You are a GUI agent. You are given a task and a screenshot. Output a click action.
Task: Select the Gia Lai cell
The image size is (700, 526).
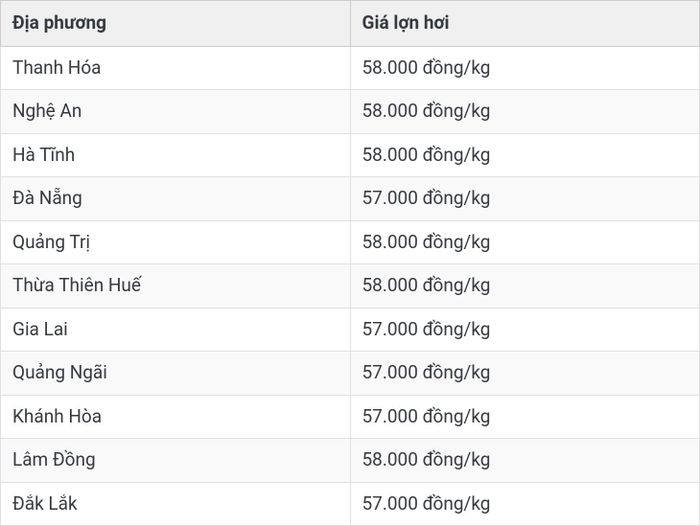coord(175,330)
